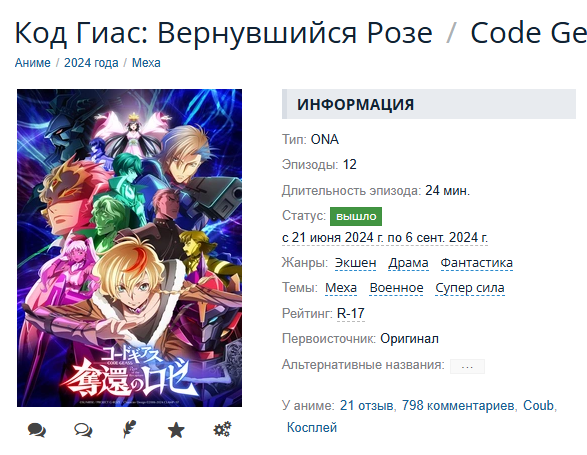Open the Военное theme tag
Viewport: 587px width, 455px height.
pyautogui.click(x=396, y=288)
